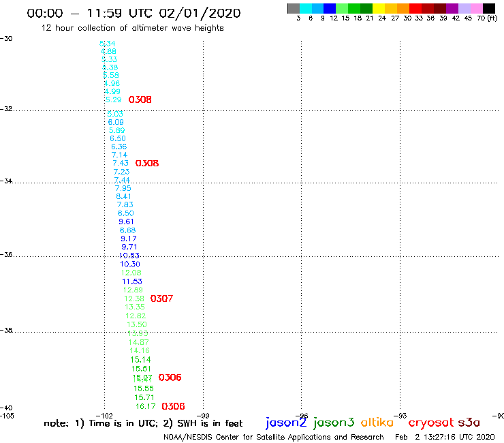Select the wave height value 15.51
The image size is (504, 443).
142,369
